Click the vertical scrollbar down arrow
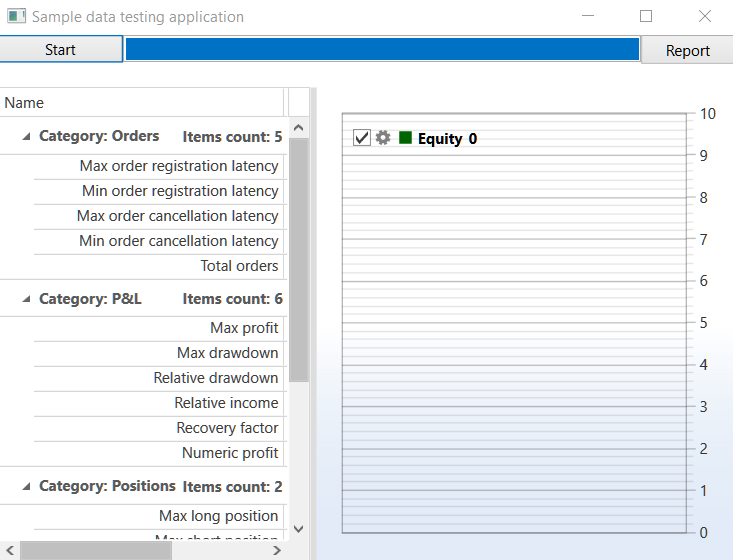The width and height of the screenshot is (733, 560). [298, 528]
